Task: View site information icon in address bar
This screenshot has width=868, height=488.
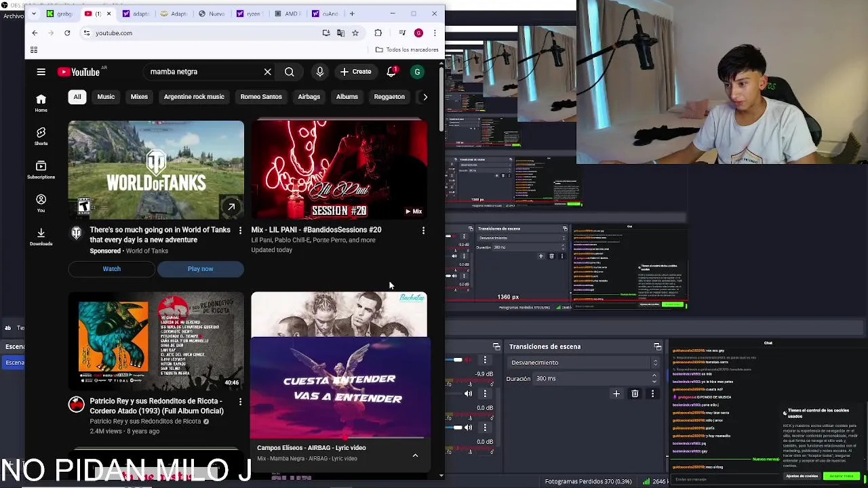Action: [x=86, y=33]
